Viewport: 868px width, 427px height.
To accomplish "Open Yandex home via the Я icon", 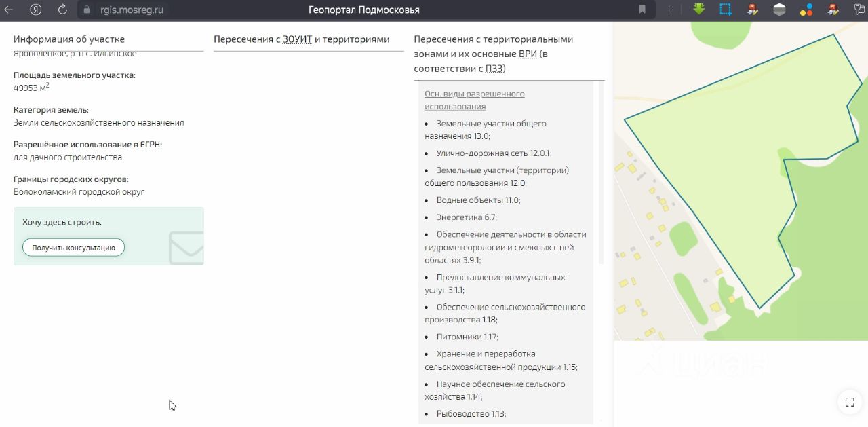I will pyautogui.click(x=36, y=10).
